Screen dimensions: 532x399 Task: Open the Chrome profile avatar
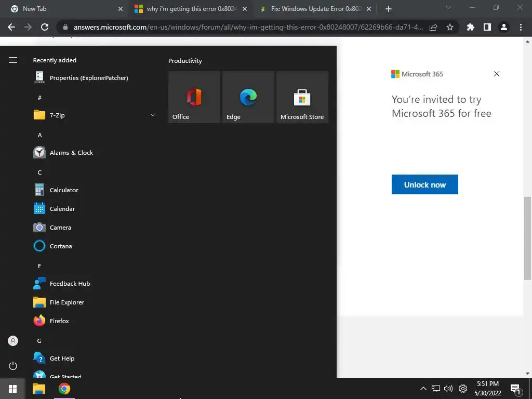[x=504, y=27]
